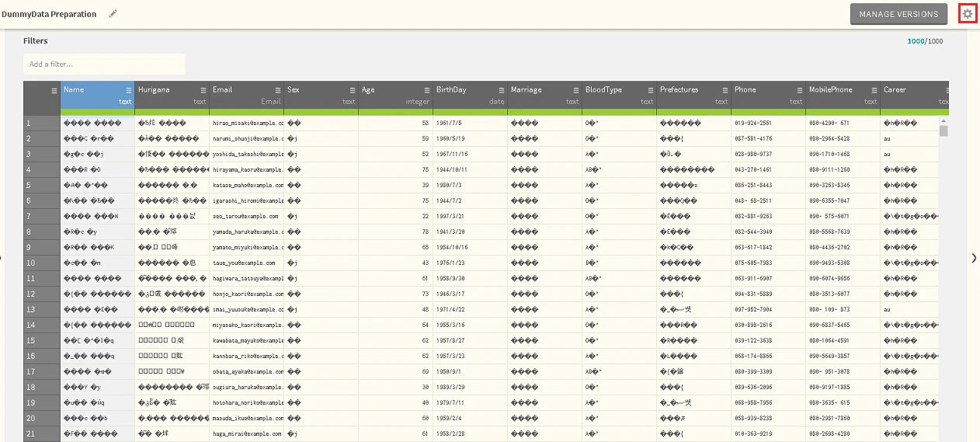This screenshot has height=442, width=980.
Task: Select row number 12
Action: 42,294
